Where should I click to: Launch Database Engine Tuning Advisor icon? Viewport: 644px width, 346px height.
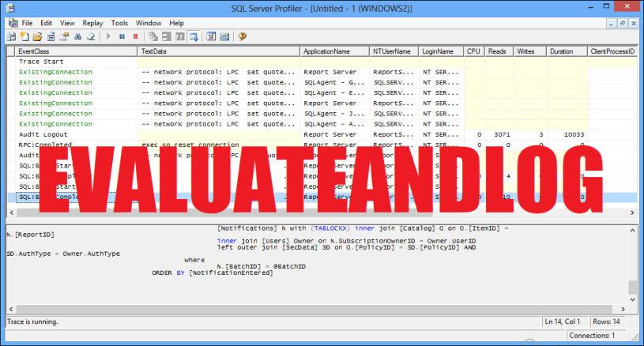[211, 36]
